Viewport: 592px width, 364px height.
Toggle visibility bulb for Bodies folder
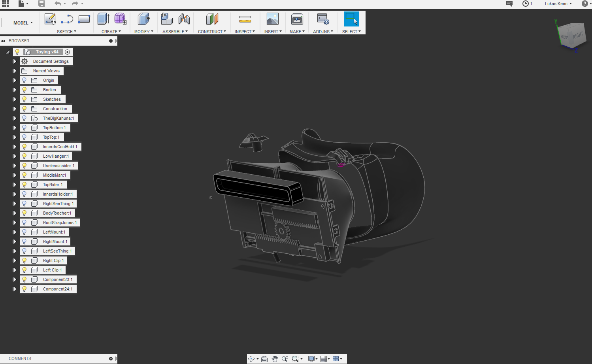click(25, 90)
